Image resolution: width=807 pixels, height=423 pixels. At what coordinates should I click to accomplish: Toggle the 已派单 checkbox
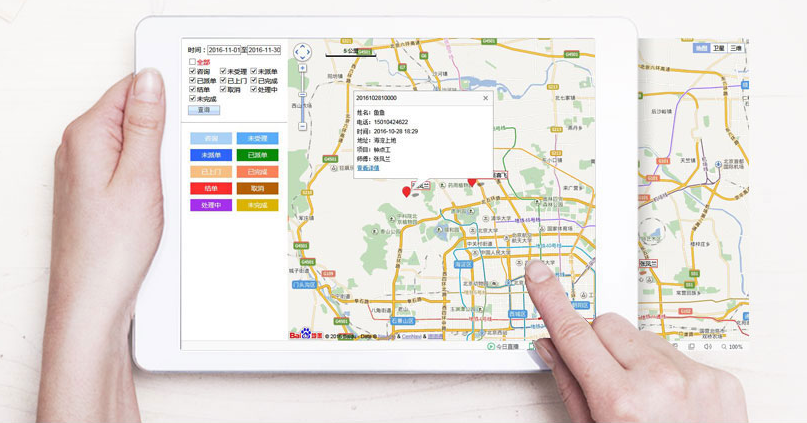point(192,80)
